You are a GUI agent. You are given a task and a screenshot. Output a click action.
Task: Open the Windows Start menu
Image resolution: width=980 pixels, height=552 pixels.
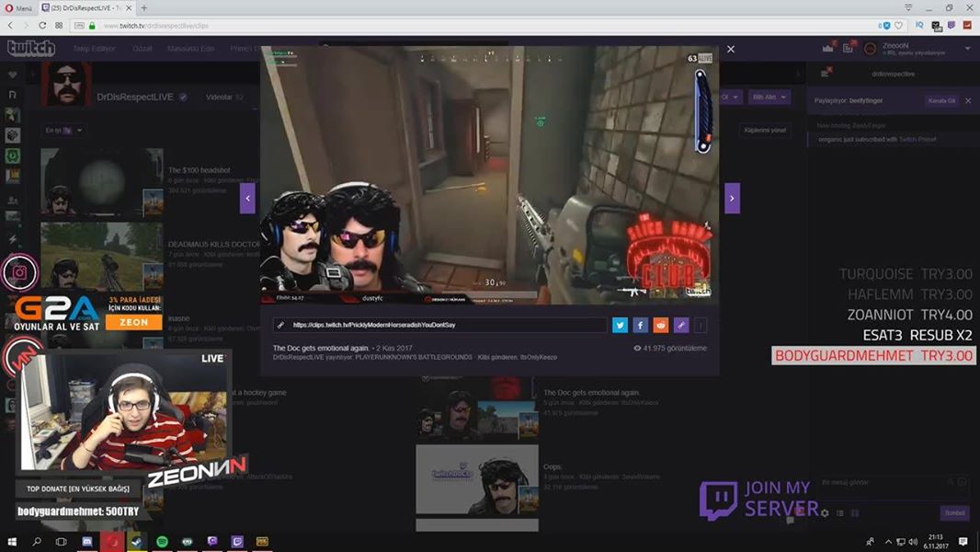[x=12, y=541]
